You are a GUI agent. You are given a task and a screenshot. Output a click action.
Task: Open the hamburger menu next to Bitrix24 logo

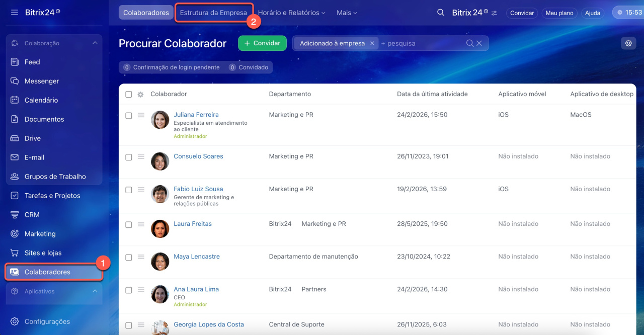point(15,12)
